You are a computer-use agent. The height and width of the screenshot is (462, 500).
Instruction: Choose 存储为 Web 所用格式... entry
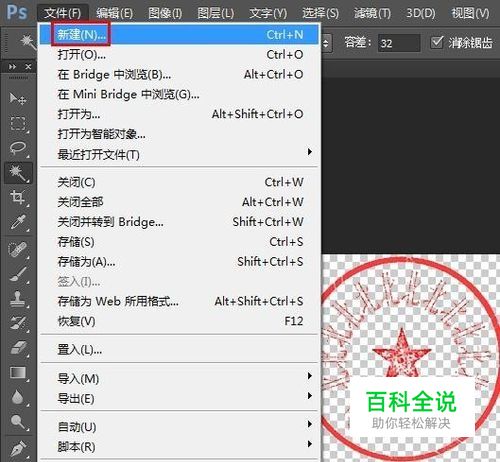coord(180,301)
